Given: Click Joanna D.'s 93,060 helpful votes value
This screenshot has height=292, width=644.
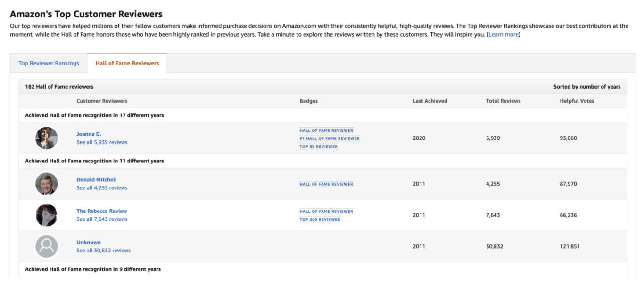Looking at the screenshot, I should click(569, 138).
